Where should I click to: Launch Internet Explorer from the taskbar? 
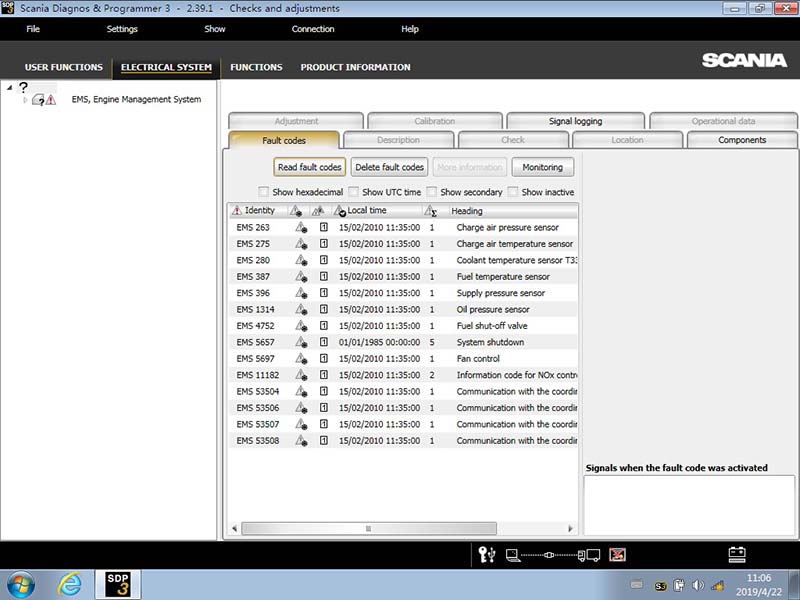coord(69,585)
